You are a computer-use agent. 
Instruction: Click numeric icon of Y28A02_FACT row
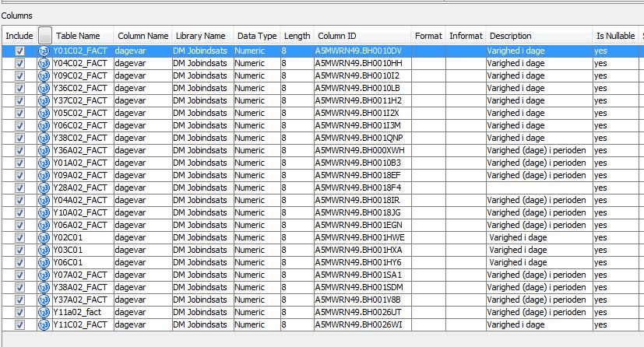(44, 188)
